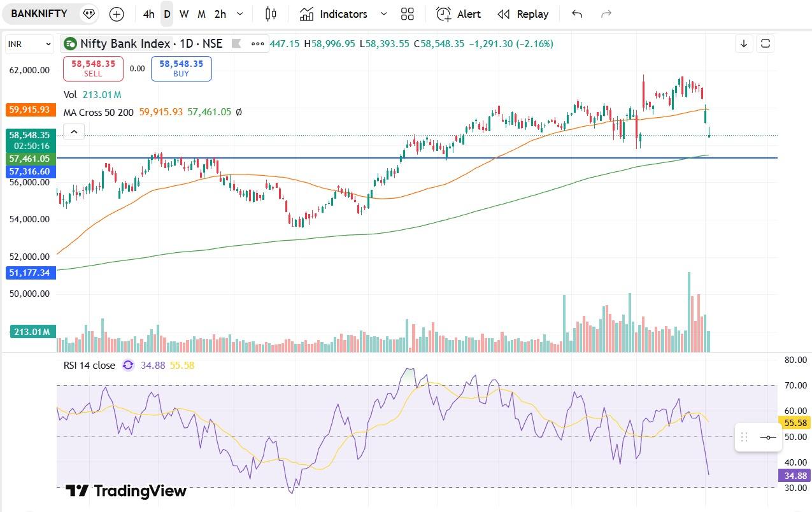812x512 pixels.
Task: Click the 58,548.35 SELL button
Action: 93,69
